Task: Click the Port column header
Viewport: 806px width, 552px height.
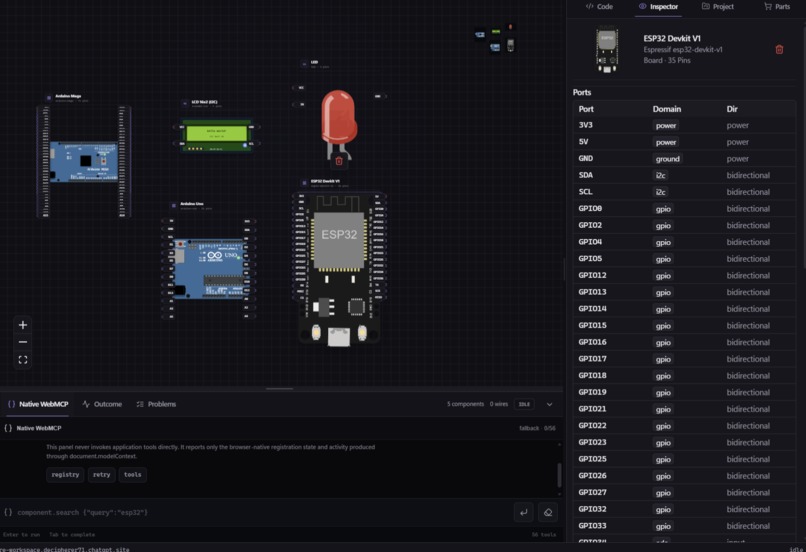Action: pos(586,109)
